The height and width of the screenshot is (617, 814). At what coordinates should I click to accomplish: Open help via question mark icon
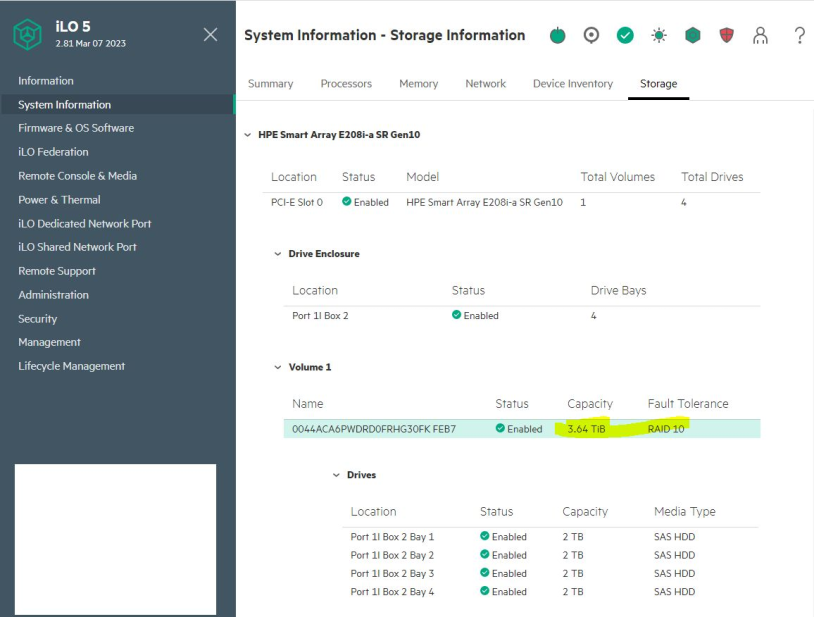[799, 36]
